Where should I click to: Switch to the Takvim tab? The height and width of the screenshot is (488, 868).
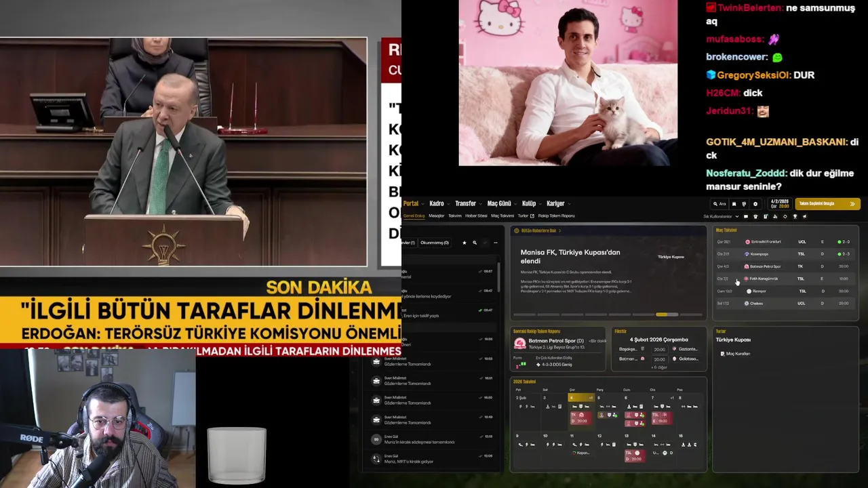(455, 216)
